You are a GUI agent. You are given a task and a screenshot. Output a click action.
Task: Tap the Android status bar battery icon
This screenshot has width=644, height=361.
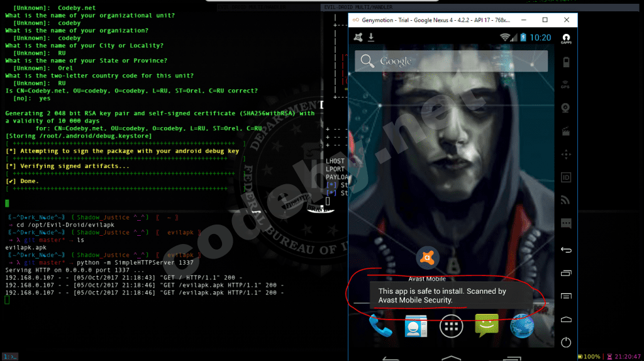(523, 37)
